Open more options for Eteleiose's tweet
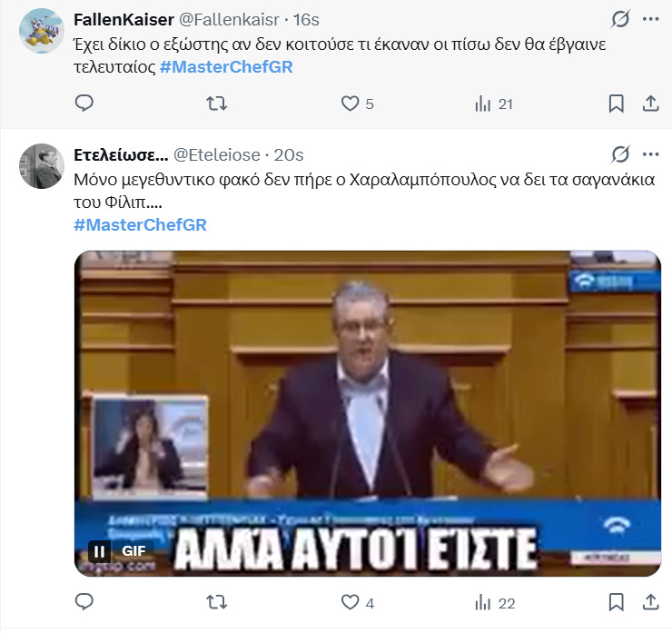The width and height of the screenshot is (672, 633). [650, 154]
